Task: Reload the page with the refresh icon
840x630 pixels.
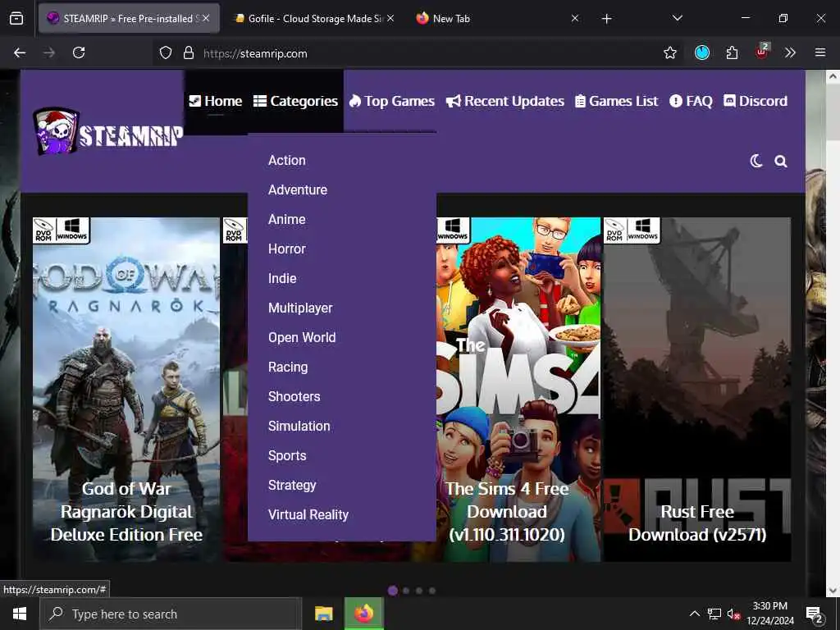Action: 79,52
